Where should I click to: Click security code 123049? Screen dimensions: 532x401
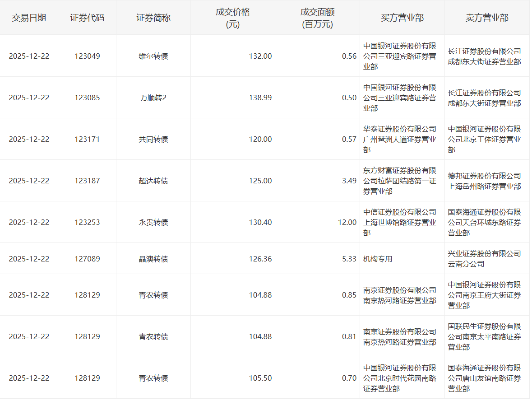[87, 56]
